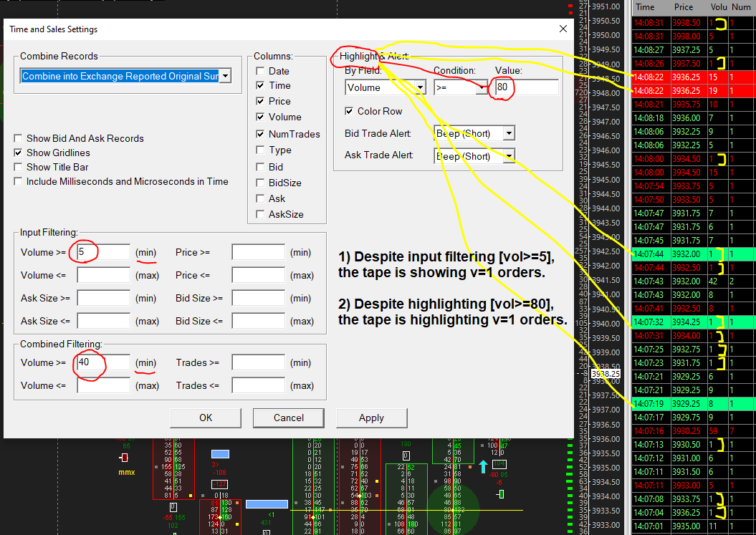The image size is (756, 535).
Task: Click the 720 volume value at 3948.00
Action: (x=581, y=92)
